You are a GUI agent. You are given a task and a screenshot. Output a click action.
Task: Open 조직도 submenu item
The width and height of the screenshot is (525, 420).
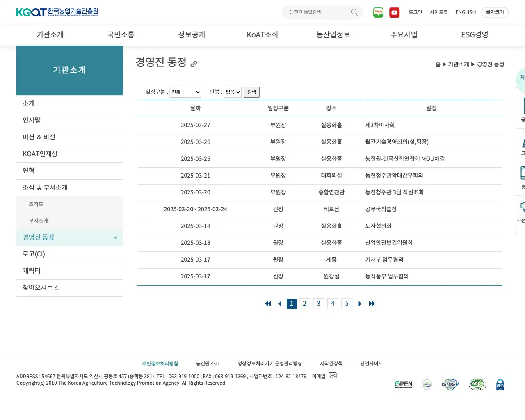pos(70,204)
